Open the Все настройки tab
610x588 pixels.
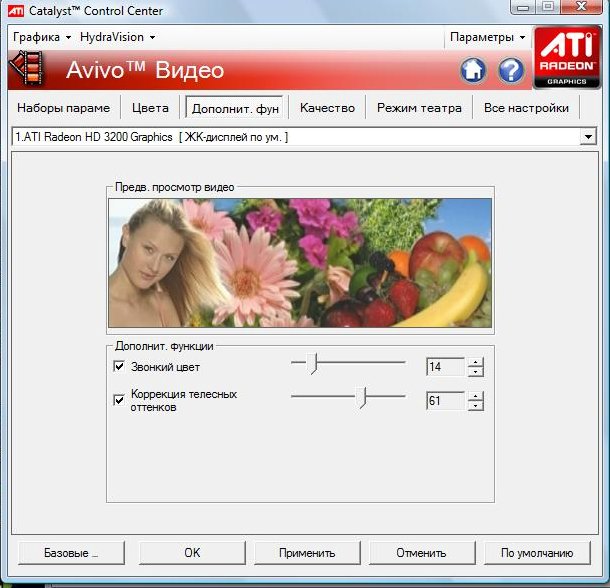(x=526, y=108)
